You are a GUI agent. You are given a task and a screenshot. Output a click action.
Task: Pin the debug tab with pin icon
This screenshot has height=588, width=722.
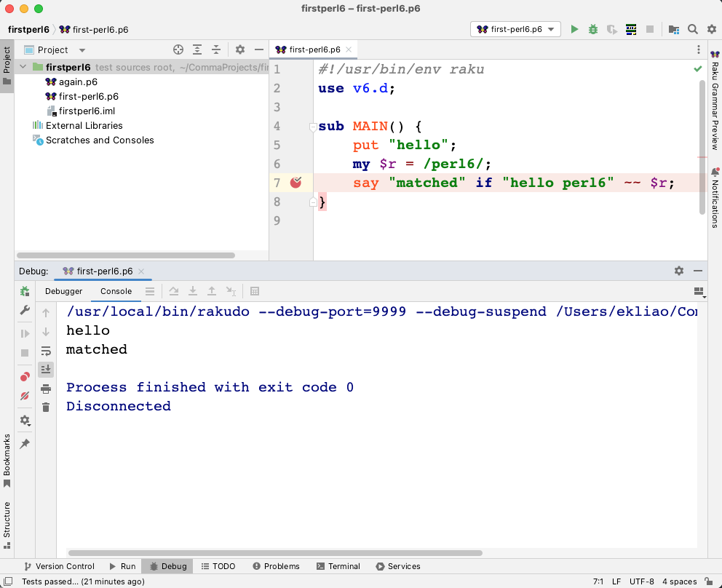tap(25, 444)
